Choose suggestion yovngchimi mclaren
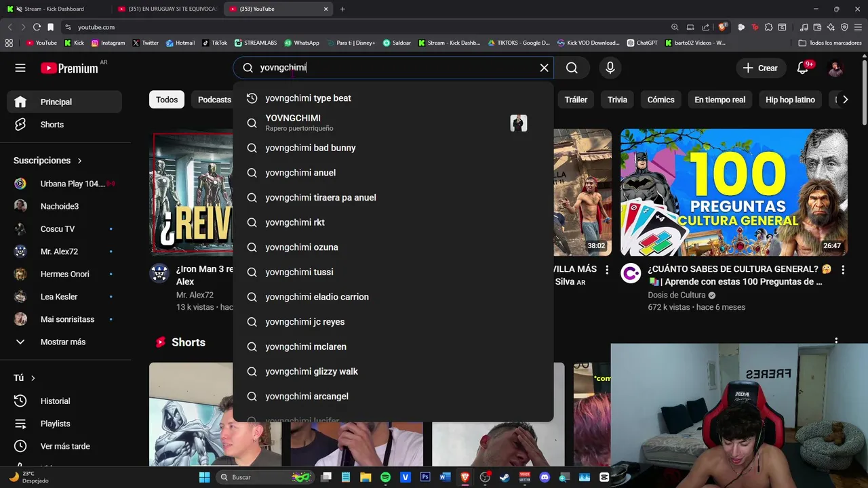The width and height of the screenshot is (868, 488). pyautogui.click(x=393, y=346)
